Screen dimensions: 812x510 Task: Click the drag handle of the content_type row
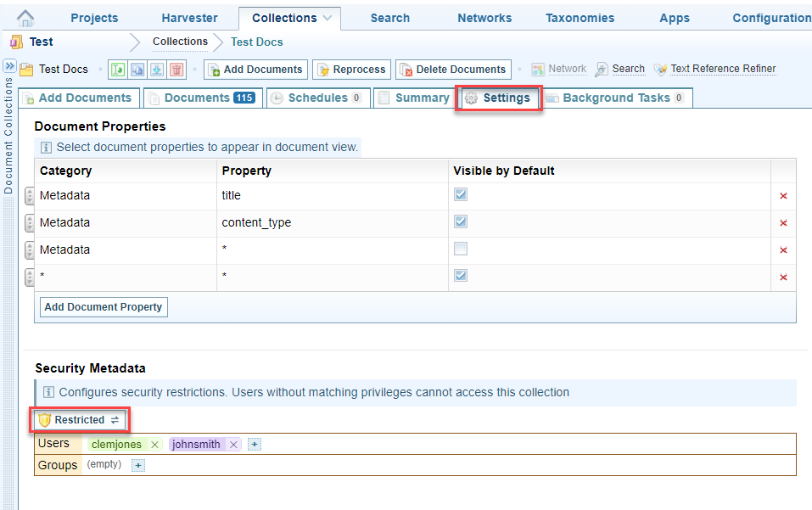[x=30, y=223]
